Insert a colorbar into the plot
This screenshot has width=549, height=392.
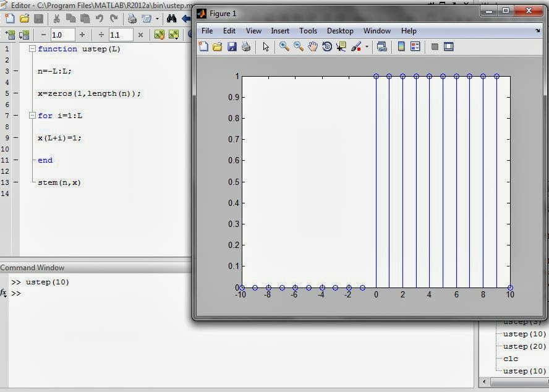(x=401, y=46)
